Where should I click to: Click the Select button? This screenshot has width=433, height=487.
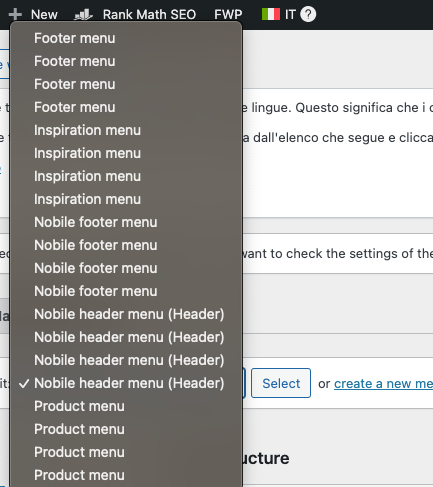point(281,383)
